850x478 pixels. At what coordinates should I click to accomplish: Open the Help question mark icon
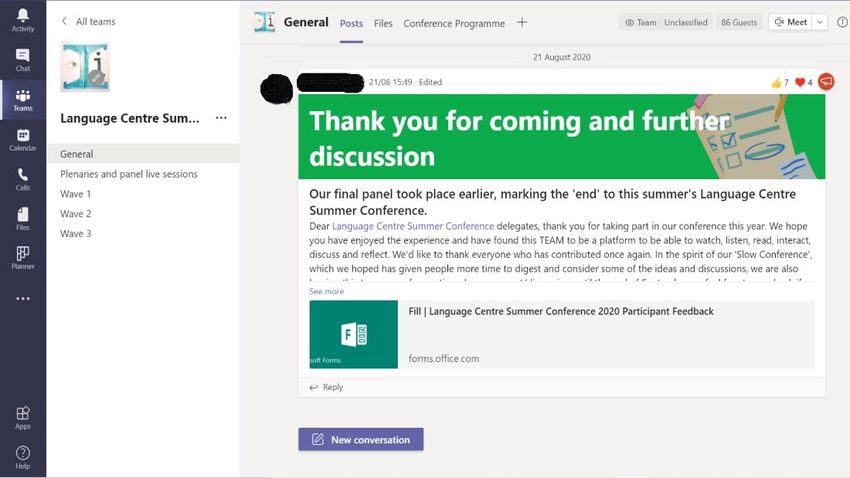point(23,457)
